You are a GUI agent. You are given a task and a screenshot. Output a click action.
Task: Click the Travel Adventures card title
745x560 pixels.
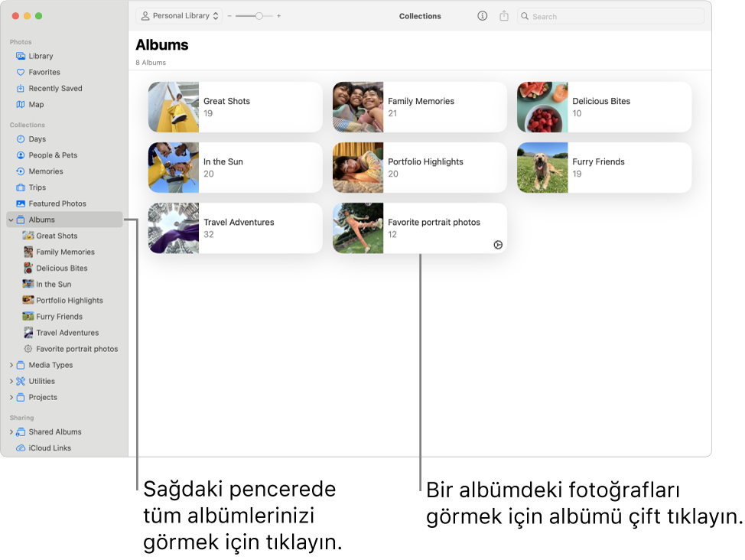(x=239, y=222)
